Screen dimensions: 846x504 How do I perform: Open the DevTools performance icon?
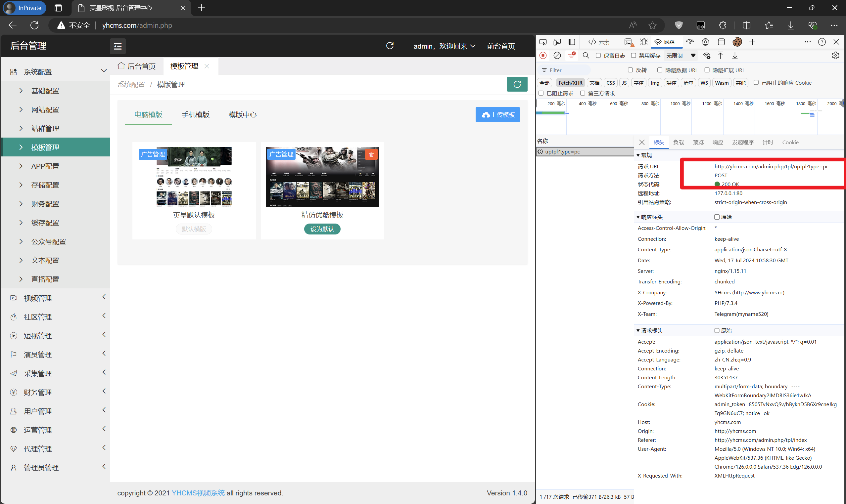point(690,42)
